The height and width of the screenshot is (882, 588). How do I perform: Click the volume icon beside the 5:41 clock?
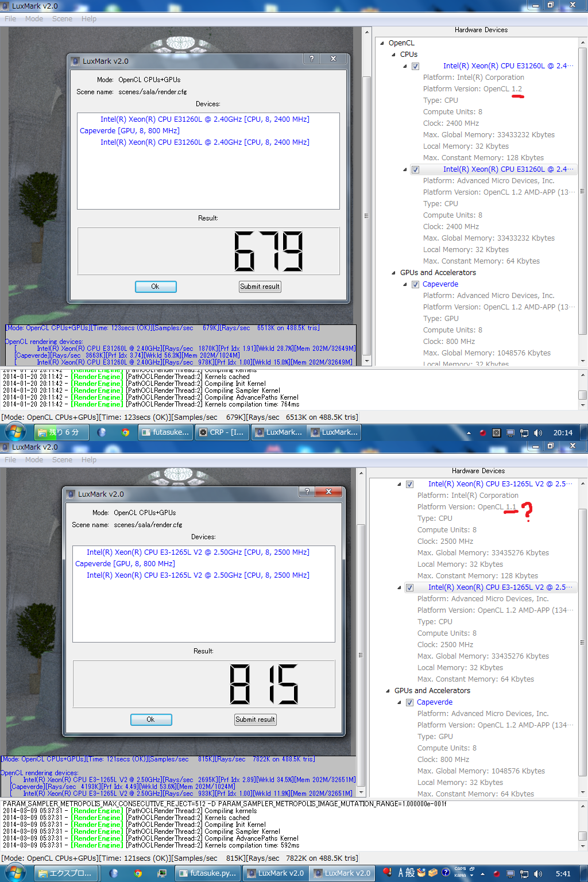pos(537,873)
